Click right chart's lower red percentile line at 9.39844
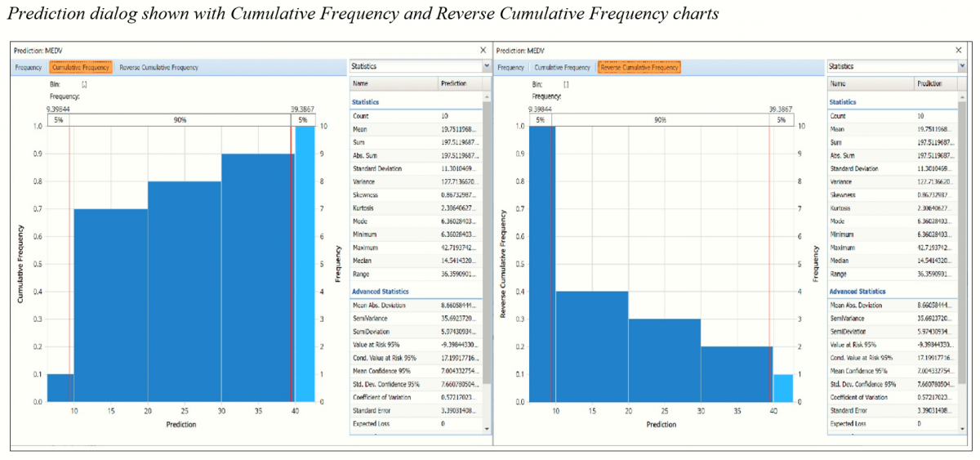 click(552, 261)
